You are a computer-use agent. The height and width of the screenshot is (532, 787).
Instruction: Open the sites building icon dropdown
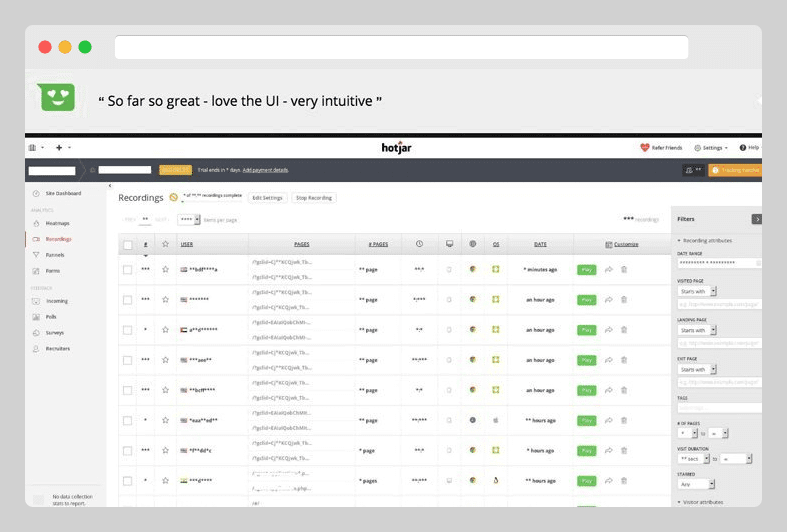coord(36,148)
